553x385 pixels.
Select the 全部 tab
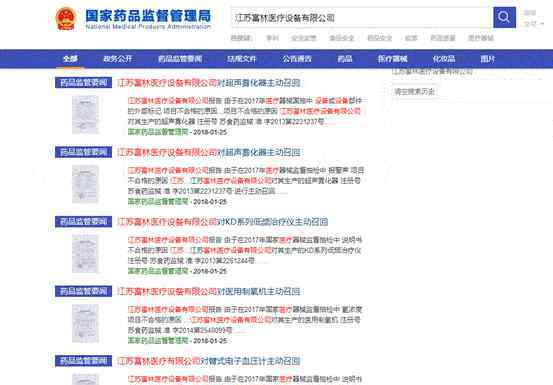click(70, 59)
